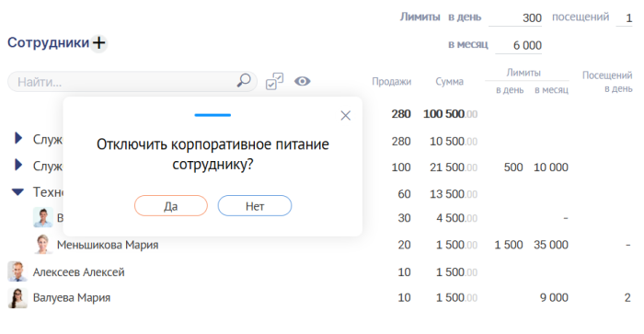Close the confirmation dialog
Viewport: 644px width, 334px height.
pyautogui.click(x=345, y=115)
